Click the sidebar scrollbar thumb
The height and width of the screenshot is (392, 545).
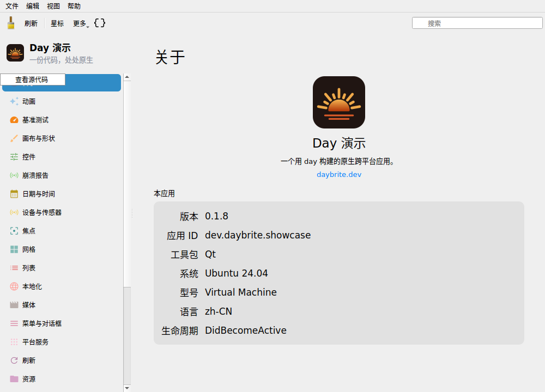click(127, 184)
